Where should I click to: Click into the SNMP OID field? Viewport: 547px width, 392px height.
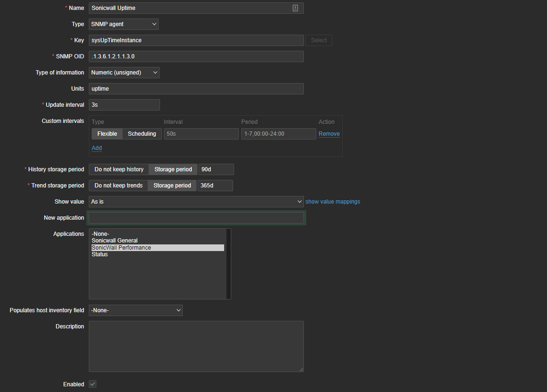point(196,56)
